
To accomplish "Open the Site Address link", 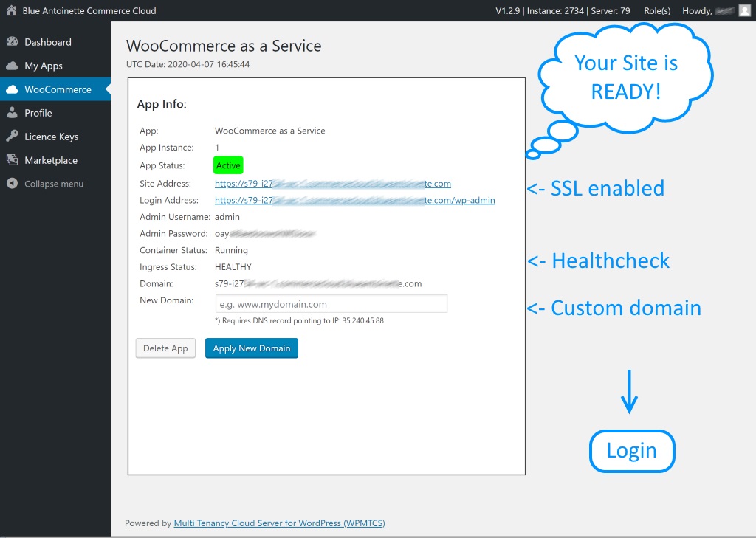I will click(x=333, y=184).
